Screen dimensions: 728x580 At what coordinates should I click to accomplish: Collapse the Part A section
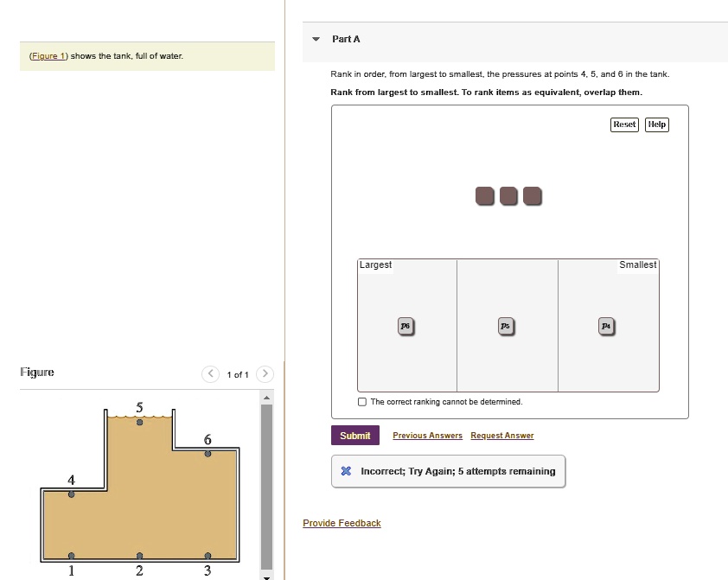tap(315, 39)
